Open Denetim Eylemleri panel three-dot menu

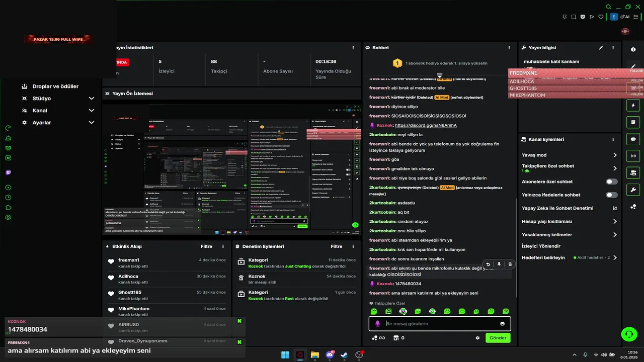tap(353, 246)
